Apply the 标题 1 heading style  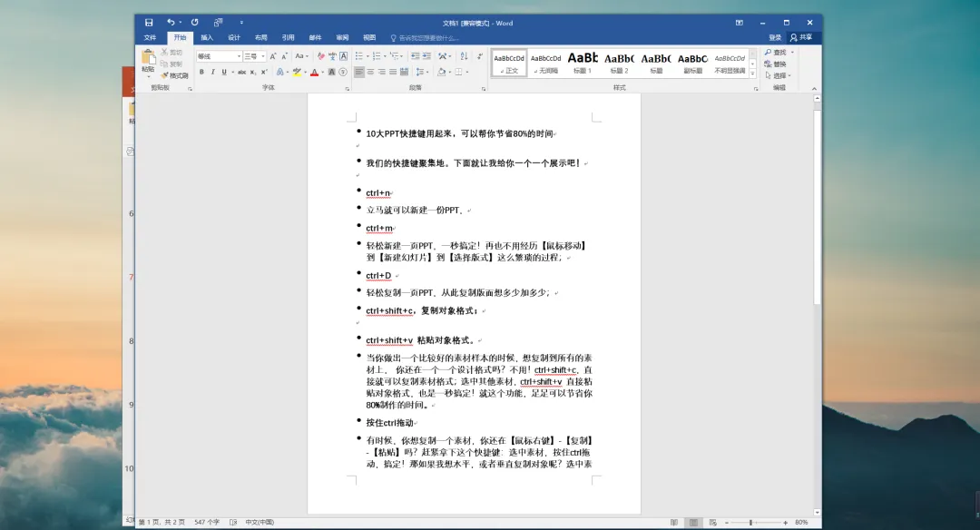[583, 63]
